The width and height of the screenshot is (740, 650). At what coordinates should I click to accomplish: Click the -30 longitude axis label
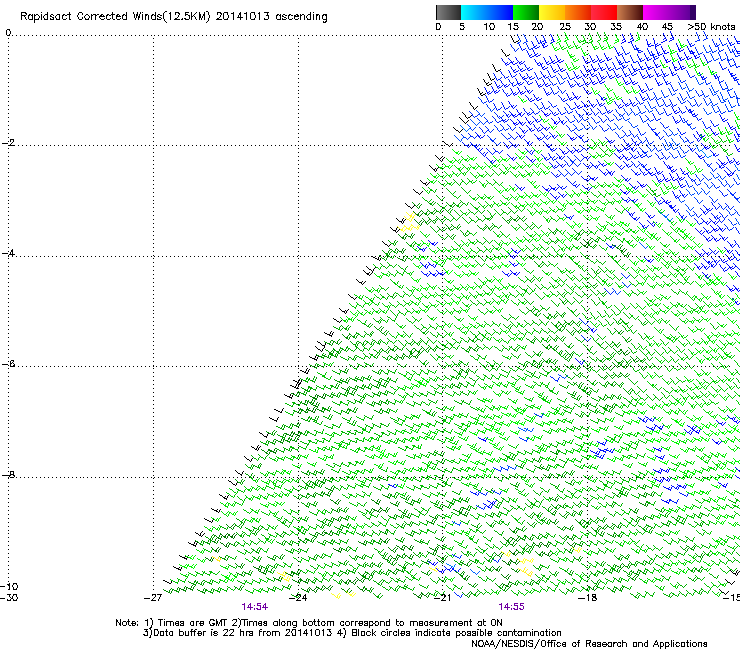[x=9, y=598]
